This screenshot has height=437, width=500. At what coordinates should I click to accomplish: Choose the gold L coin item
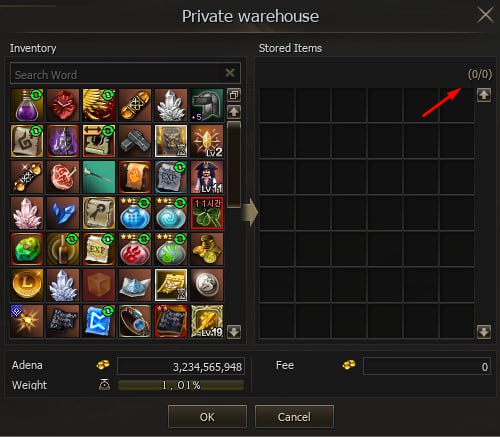pyautogui.click(x=27, y=285)
